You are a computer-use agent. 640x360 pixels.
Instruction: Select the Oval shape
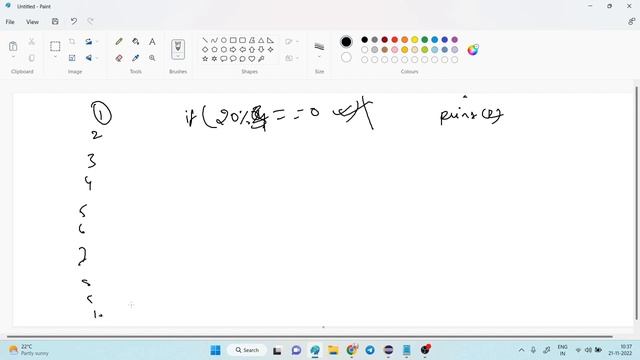point(224,40)
